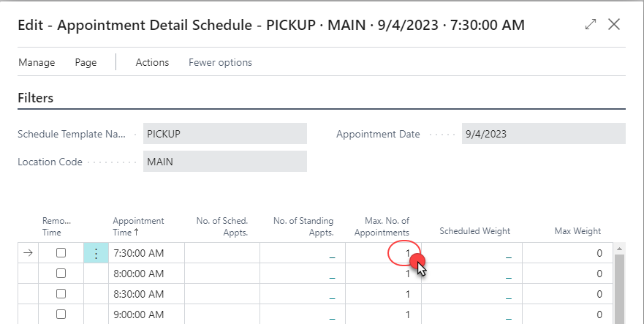The width and height of the screenshot is (644, 324).
Task: Open row options for 7:30:00 AM
Action: click(x=96, y=253)
